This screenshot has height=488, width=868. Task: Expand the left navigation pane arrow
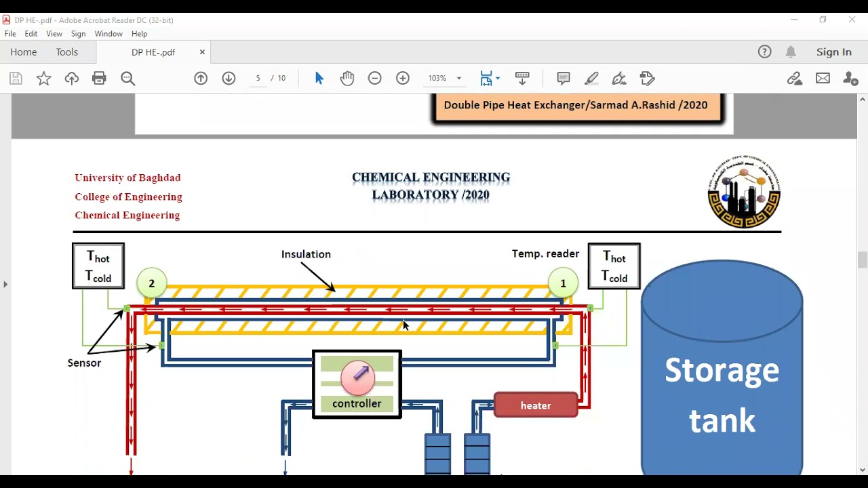click(x=5, y=284)
